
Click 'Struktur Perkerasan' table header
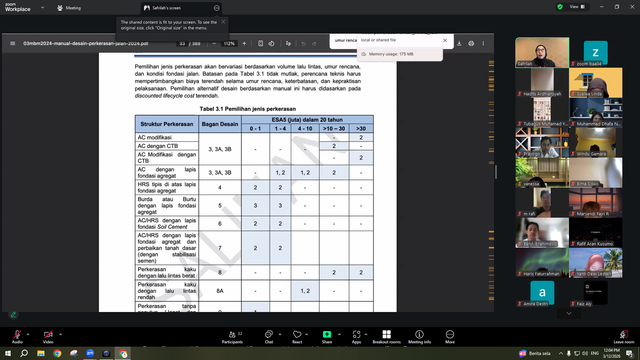167,124
